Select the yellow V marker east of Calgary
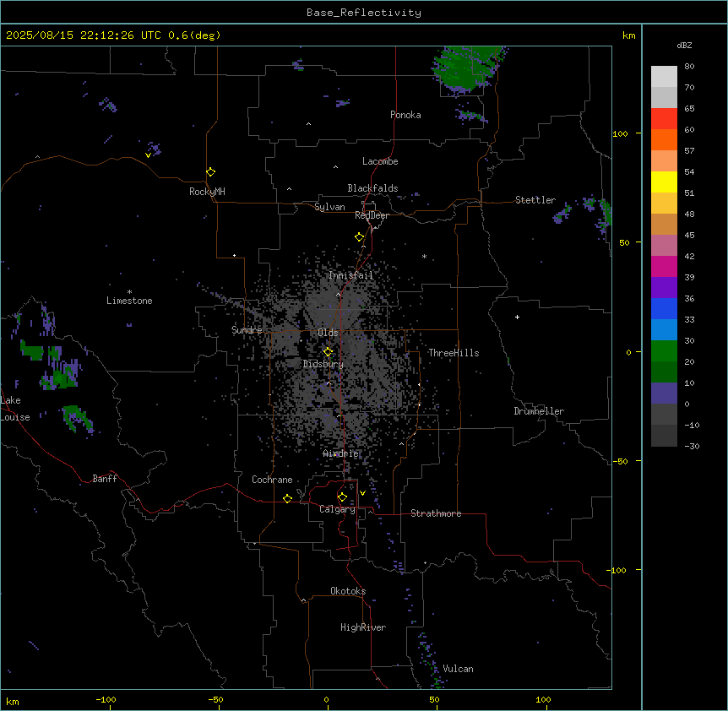Screen dimensions: 728x711 362,493
